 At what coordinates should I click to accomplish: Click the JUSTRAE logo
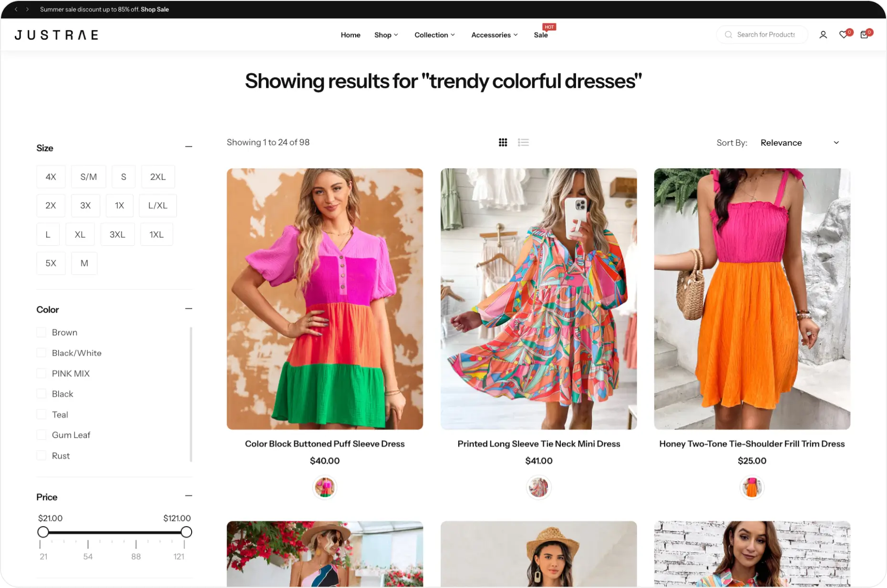[x=56, y=35]
